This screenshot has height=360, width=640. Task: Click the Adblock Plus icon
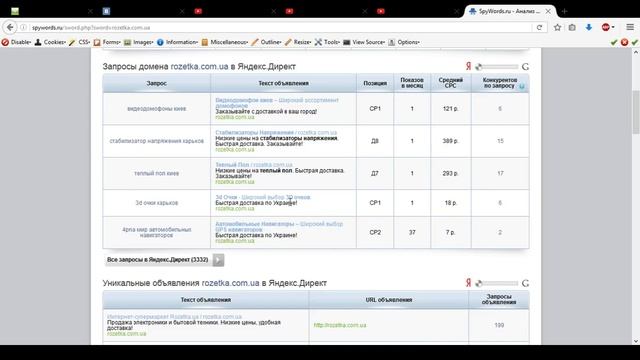[606, 27]
